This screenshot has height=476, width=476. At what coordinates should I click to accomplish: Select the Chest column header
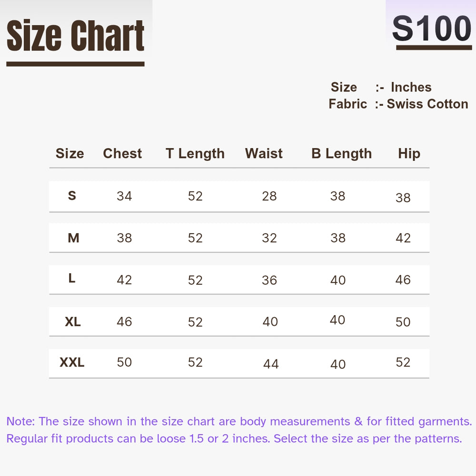click(122, 153)
